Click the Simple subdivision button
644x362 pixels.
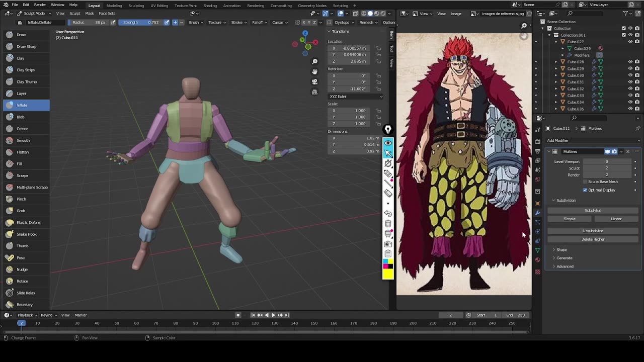(x=570, y=219)
